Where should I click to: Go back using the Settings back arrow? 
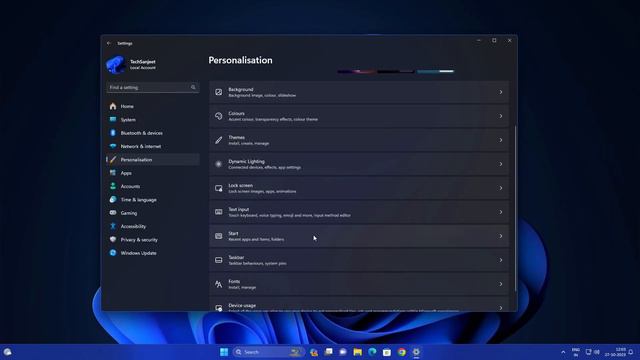point(109,43)
